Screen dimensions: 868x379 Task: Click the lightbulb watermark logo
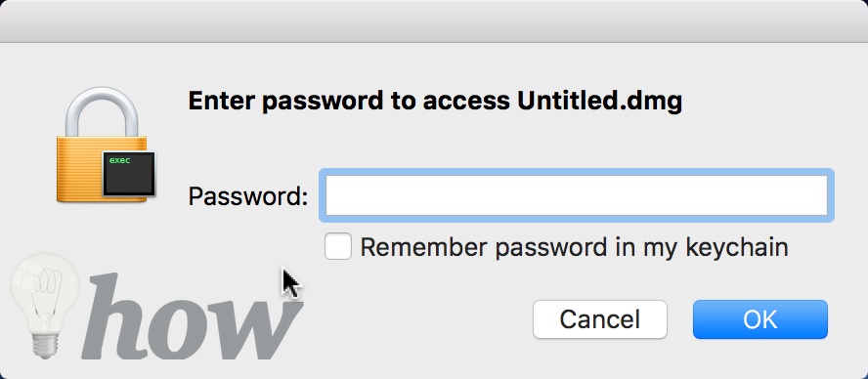[x=44, y=306]
